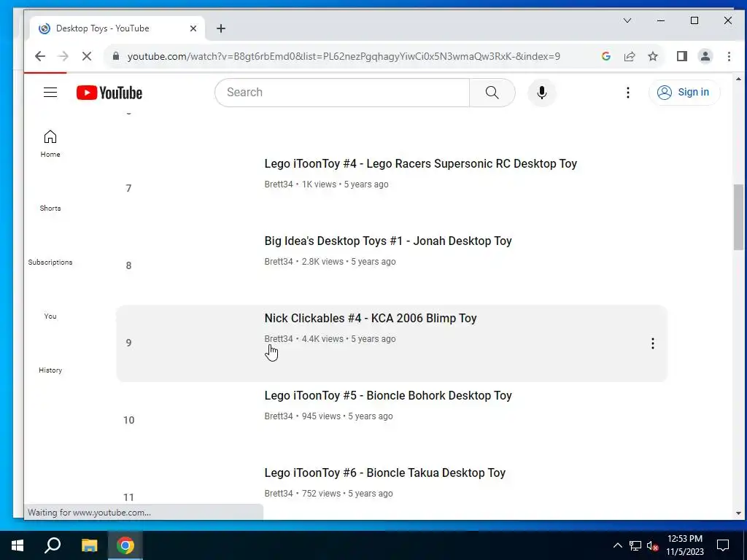View site info via padlock icon
747x560 pixels.
pyautogui.click(x=115, y=56)
